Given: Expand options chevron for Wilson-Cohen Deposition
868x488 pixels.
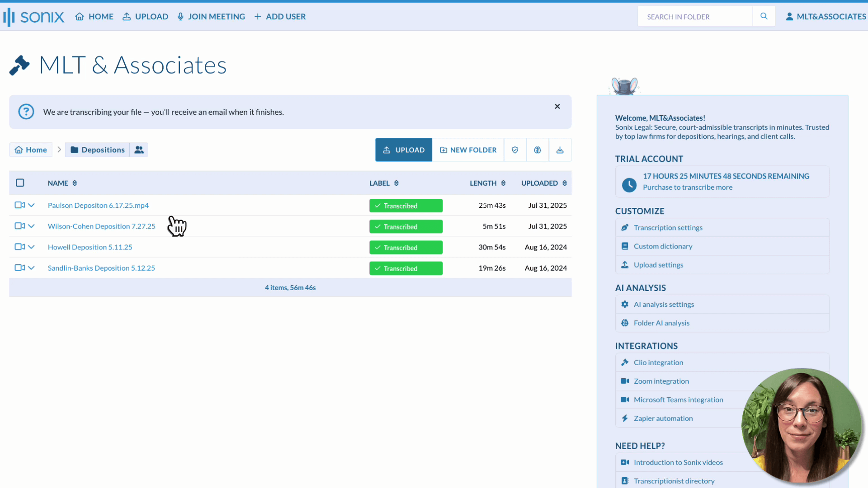Looking at the screenshot, I should (x=31, y=226).
